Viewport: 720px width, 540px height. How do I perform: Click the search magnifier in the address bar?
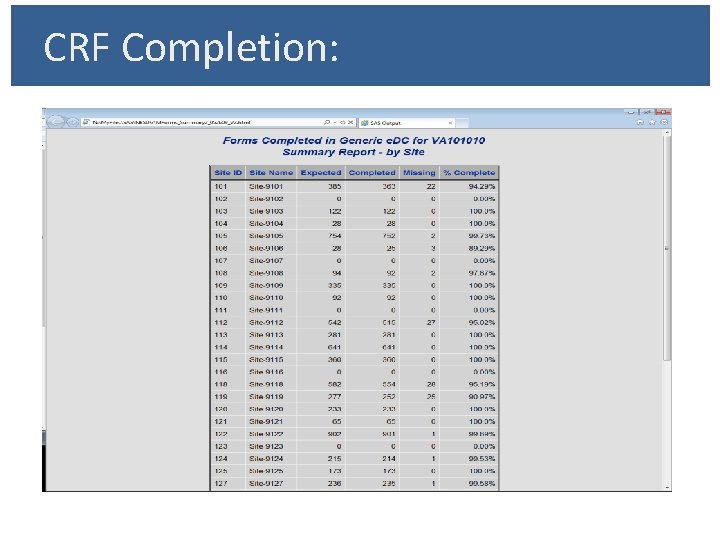click(x=327, y=122)
